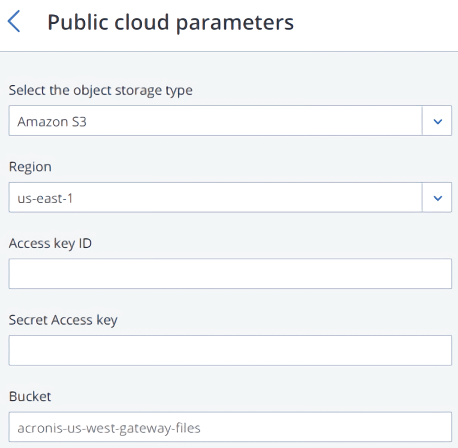The image size is (458, 448).
Task: Expand the Region combo box
Action: [230, 197]
